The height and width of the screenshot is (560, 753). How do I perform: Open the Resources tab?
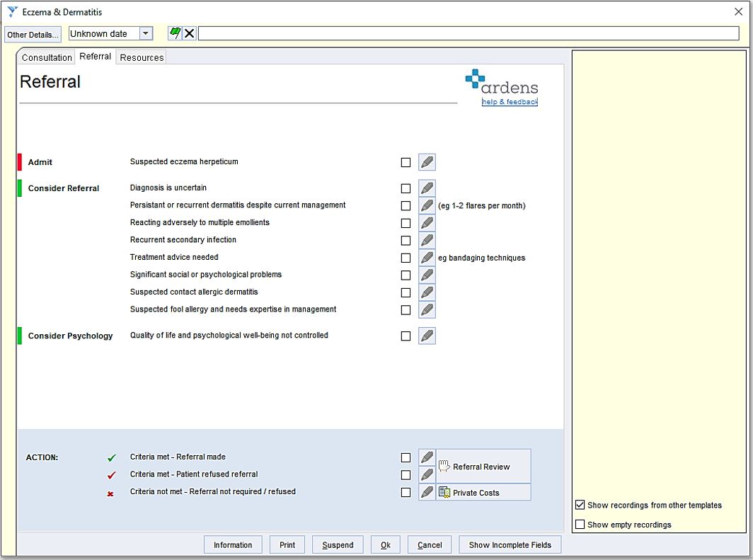point(142,57)
